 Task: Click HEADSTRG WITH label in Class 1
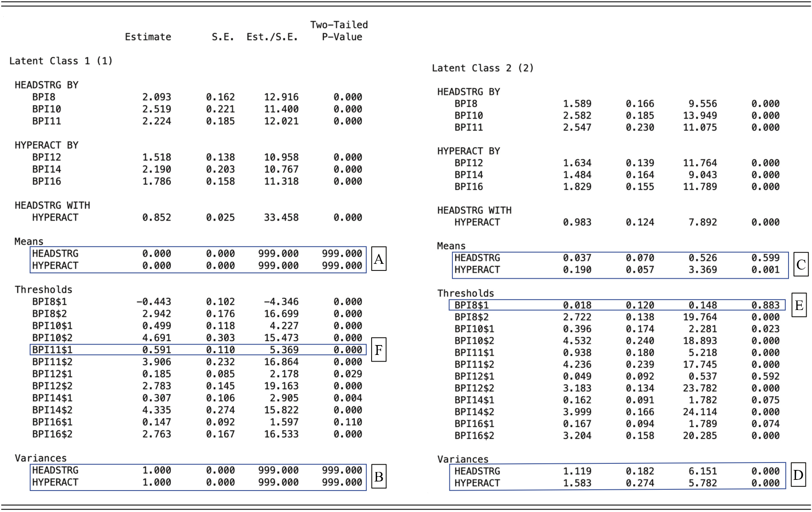click(x=52, y=205)
